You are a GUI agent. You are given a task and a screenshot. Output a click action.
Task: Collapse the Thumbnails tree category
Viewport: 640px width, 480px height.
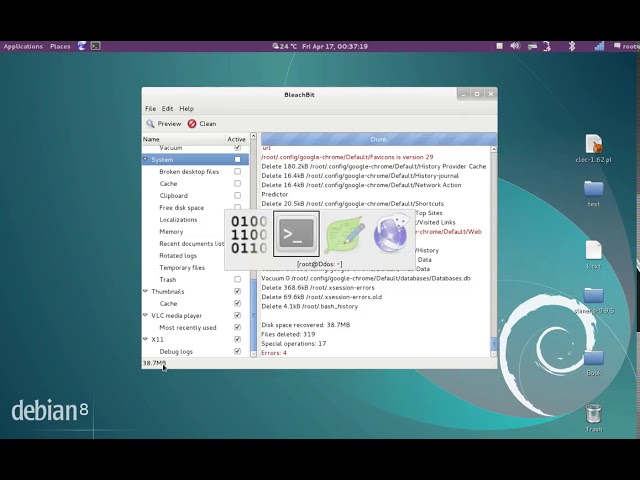click(145, 291)
